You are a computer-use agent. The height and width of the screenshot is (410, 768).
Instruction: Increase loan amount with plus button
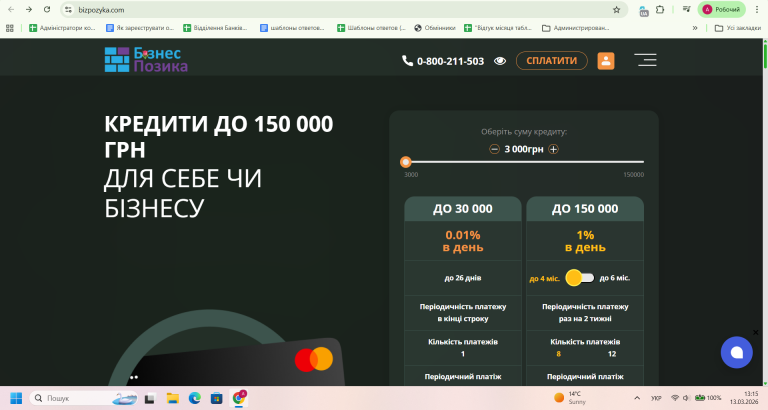coord(553,149)
